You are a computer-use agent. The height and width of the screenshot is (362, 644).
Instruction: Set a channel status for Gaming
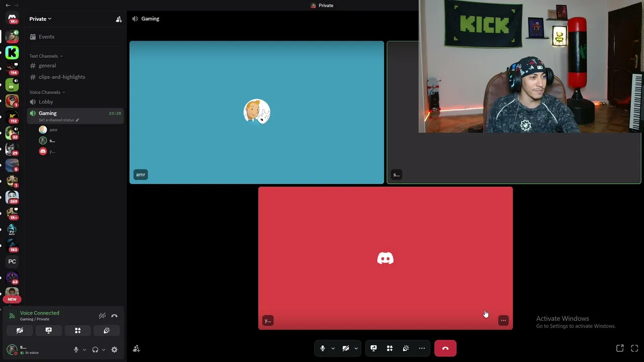point(59,120)
